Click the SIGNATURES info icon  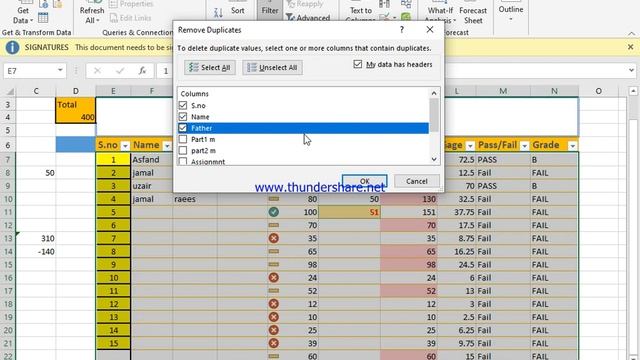[x=12, y=48]
